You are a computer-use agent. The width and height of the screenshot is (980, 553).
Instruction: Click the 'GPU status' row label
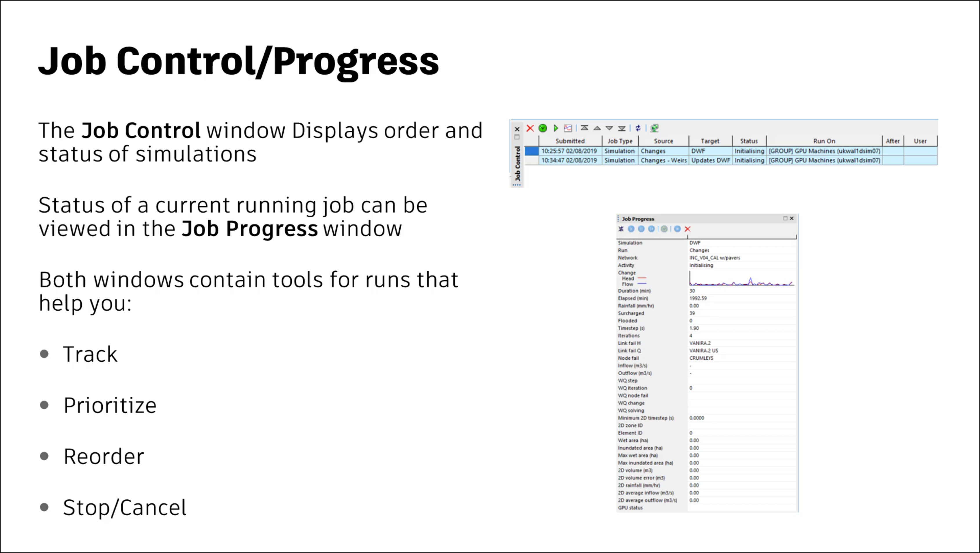[630, 508]
